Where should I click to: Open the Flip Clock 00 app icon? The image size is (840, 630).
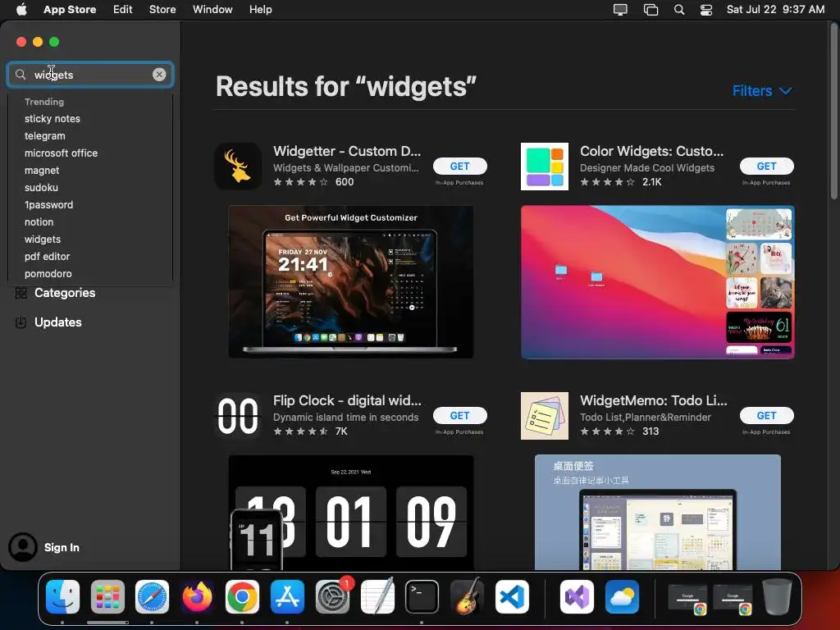(x=238, y=416)
